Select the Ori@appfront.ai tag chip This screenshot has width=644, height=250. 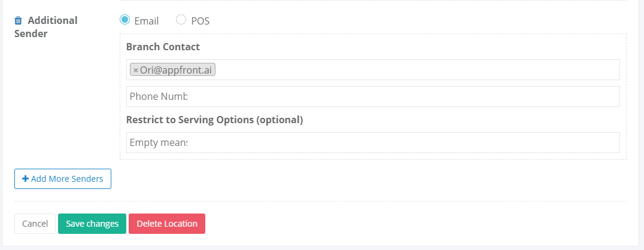click(172, 70)
